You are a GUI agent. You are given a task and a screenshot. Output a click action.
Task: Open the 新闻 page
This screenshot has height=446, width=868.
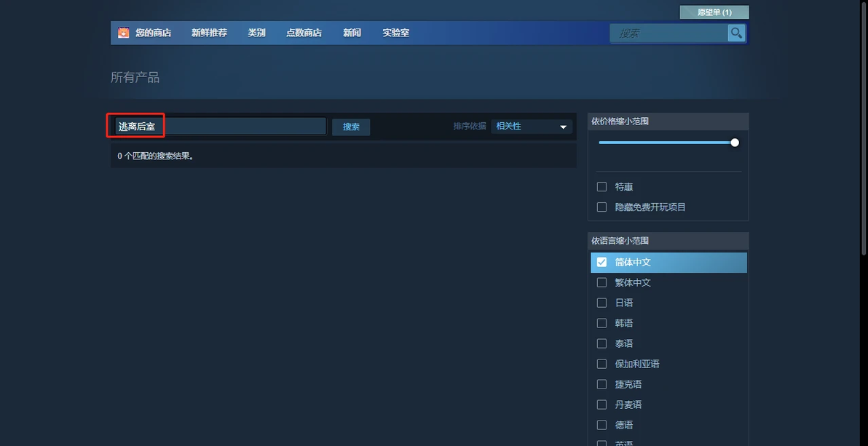(x=352, y=33)
